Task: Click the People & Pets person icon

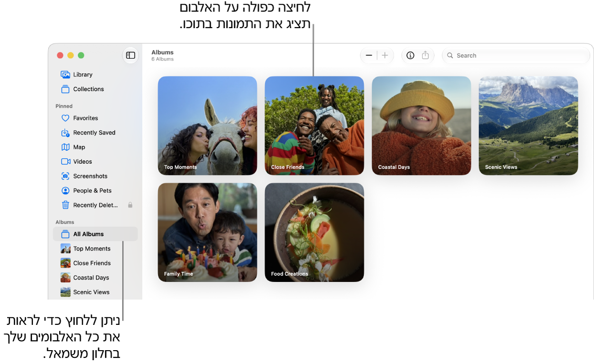Action: (65, 191)
